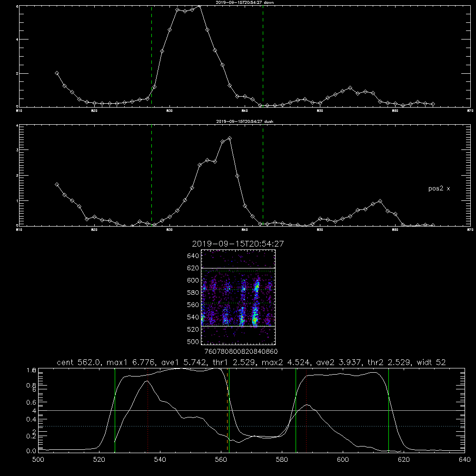
Task: Click the bottom plot x-axis label 620
Action: [x=404, y=460]
